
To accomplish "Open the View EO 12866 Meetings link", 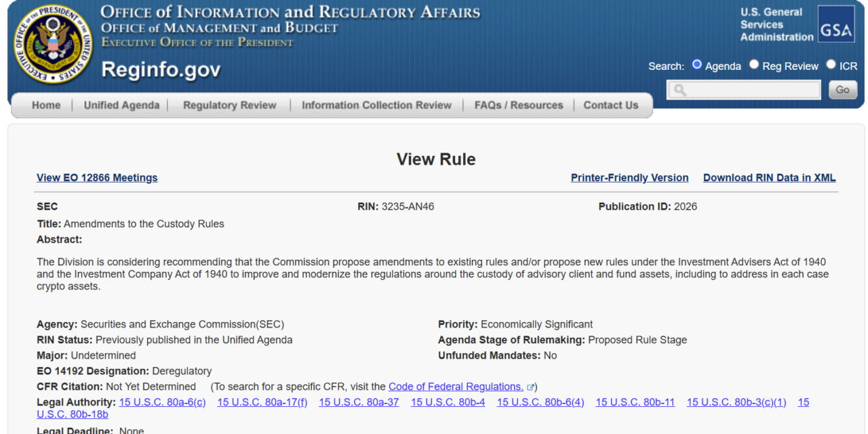I will pos(97,178).
